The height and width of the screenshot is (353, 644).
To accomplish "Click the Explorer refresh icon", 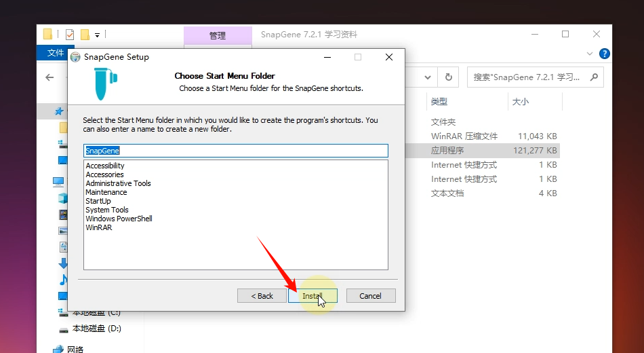I will (448, 77).
